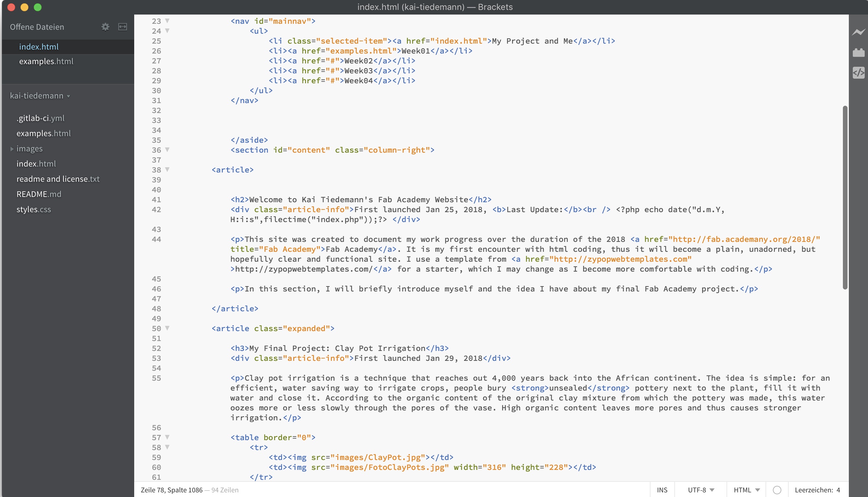Click the vertical editor scrollbar

[x=845, y=198]
